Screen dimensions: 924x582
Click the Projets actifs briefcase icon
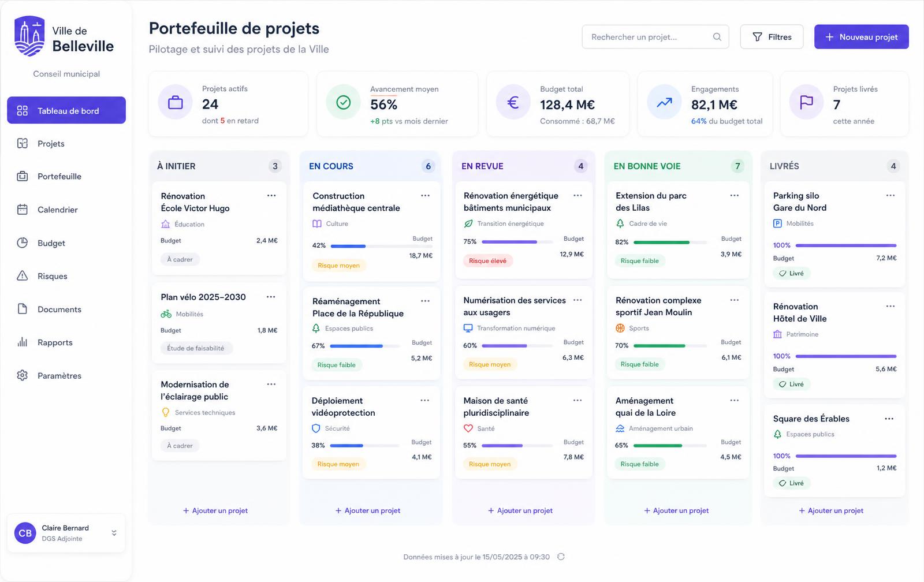[x=176, y=103]
